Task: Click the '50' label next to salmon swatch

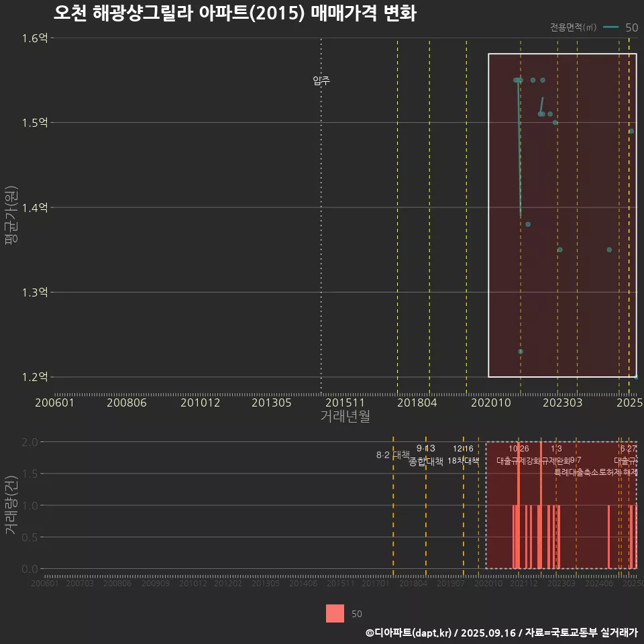Action: [356, 614]
